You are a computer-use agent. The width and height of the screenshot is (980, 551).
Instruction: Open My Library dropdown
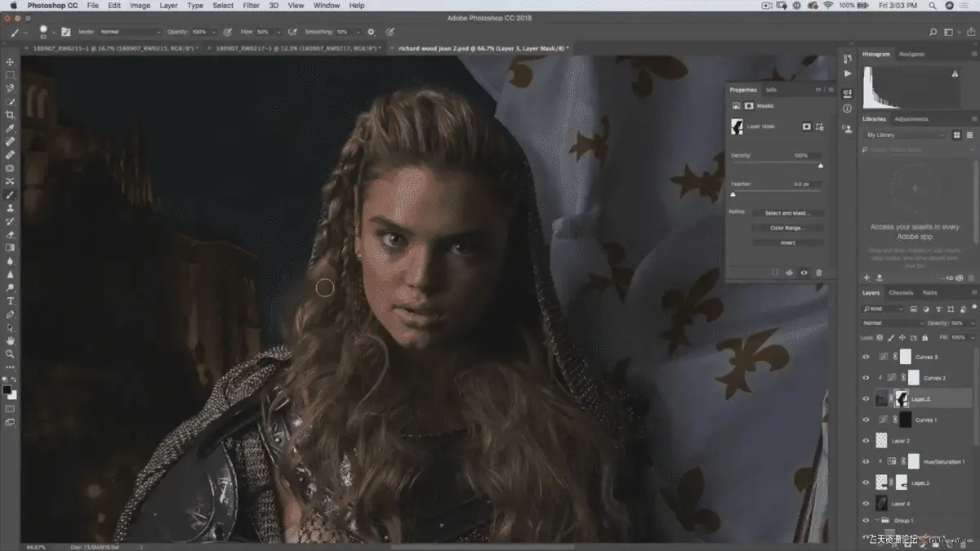906,135
